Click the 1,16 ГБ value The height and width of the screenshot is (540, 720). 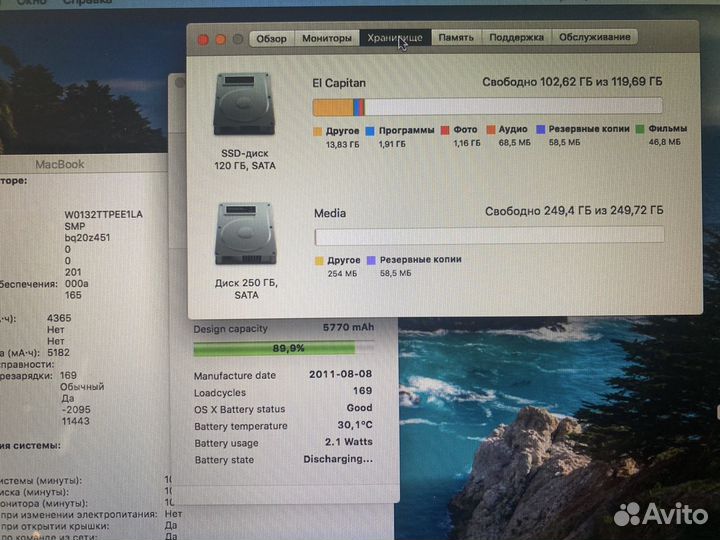pyautogui.click(x=467, y=143)
